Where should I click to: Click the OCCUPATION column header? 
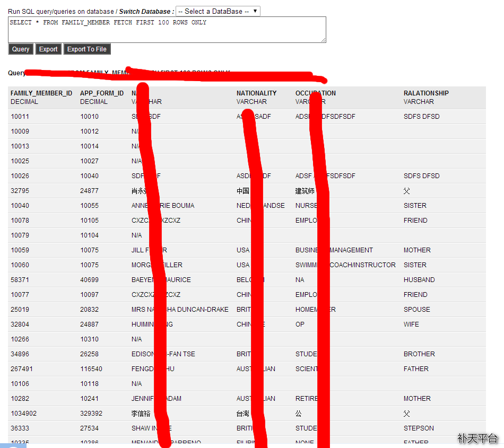coord(316,93)
